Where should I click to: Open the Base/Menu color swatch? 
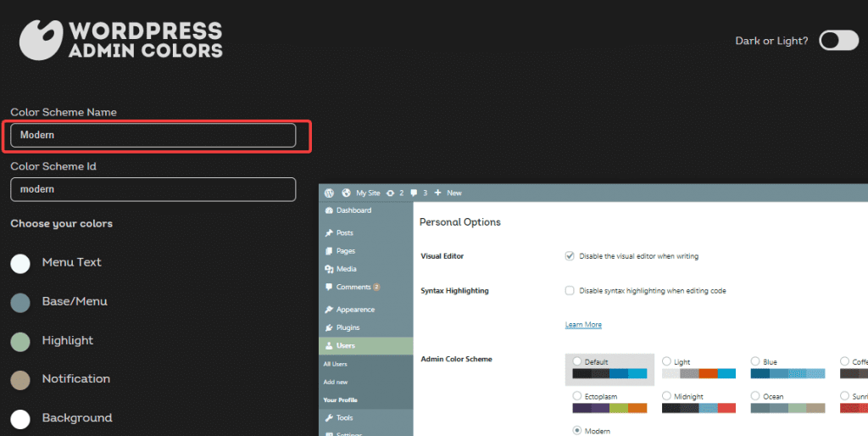tap(20, 303)
